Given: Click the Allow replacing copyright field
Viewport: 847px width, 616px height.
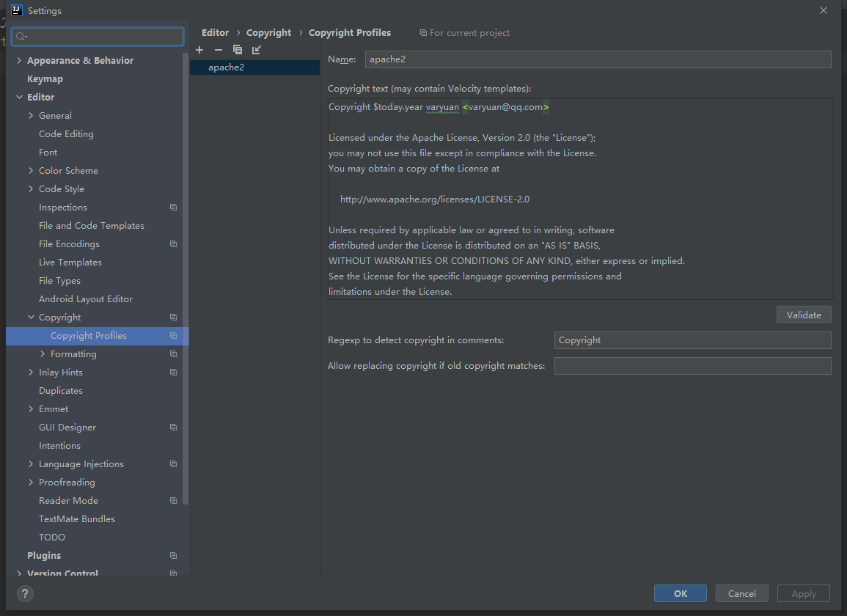Looking at the screenshot, I should tap(692, 366).
